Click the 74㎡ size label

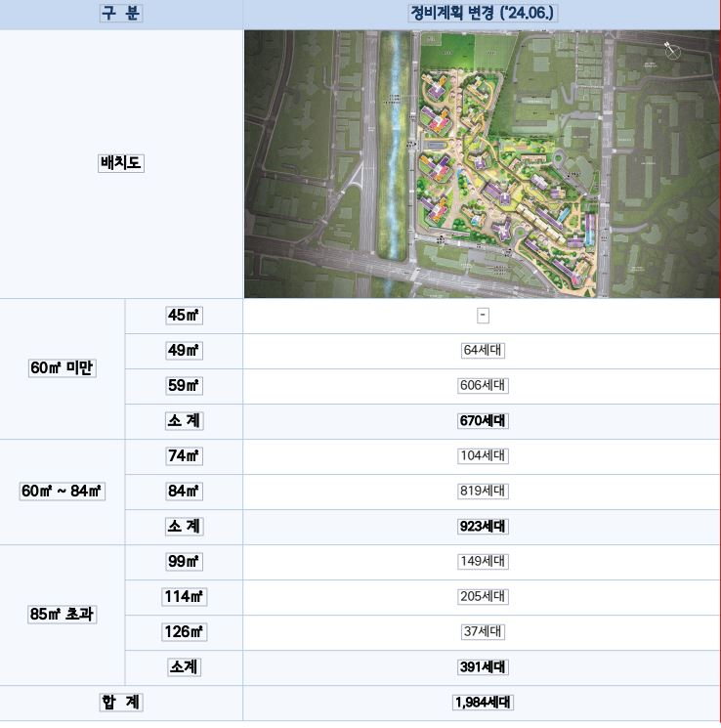[184, 456]
